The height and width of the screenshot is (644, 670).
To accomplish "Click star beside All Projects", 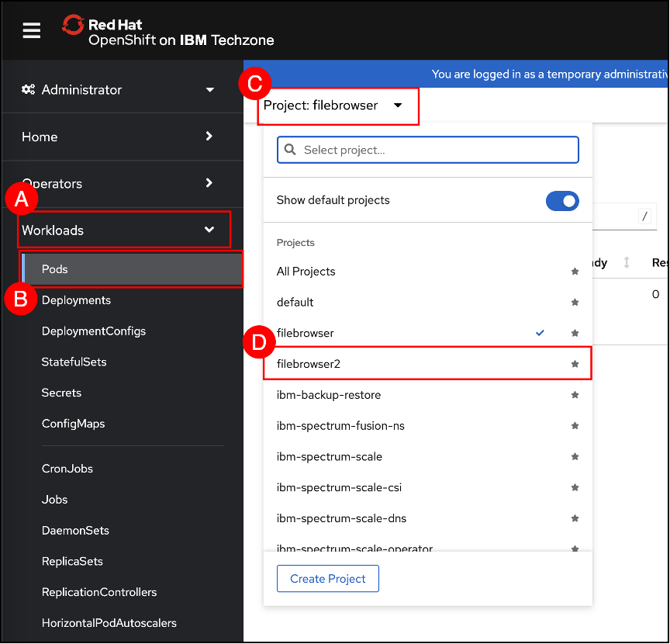I will click(x=575, y=272).
